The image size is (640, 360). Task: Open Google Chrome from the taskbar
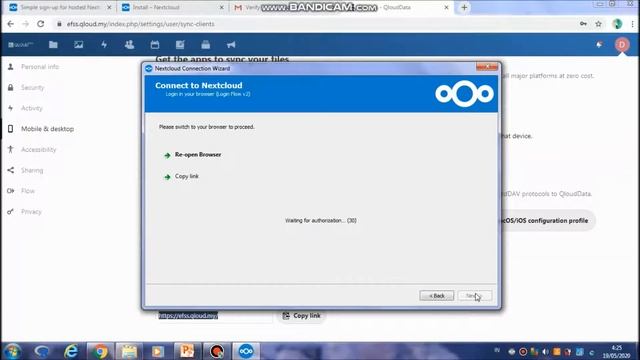click(x=100, y=351)
